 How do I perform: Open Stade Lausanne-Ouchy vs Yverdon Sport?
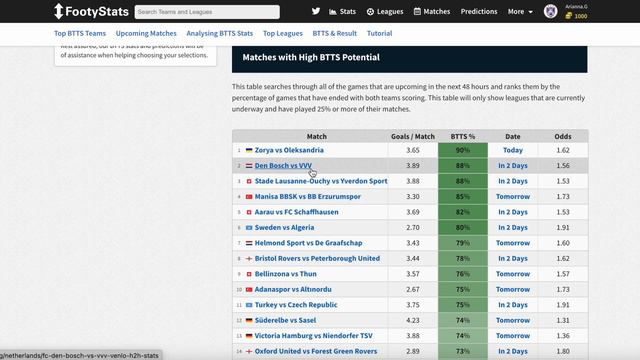[x=321, y=181]
